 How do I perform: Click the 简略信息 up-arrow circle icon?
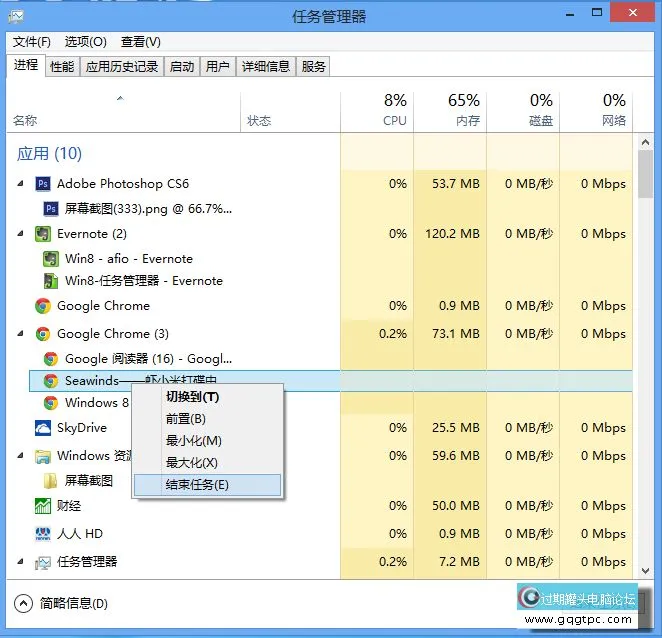pos(23,603)
